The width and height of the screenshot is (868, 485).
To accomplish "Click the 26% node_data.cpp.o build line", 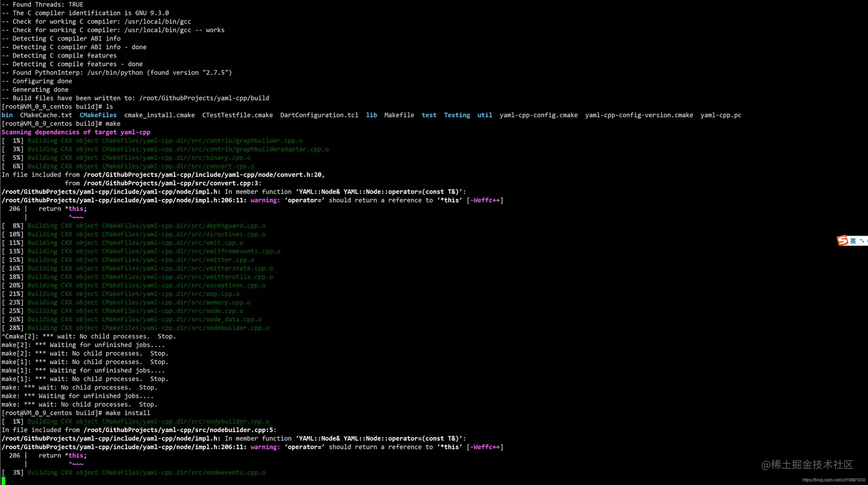I will pyautogui.click(x=132, y=320).
